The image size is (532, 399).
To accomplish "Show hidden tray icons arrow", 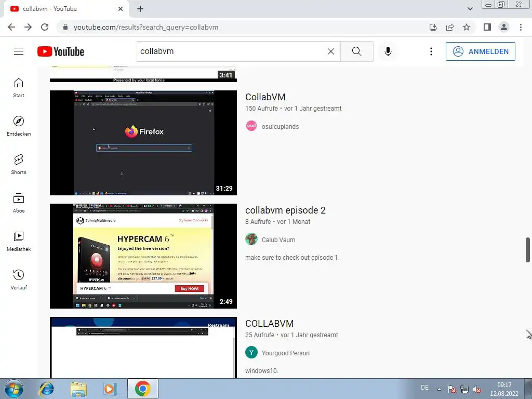I will [x=439, y=389].
